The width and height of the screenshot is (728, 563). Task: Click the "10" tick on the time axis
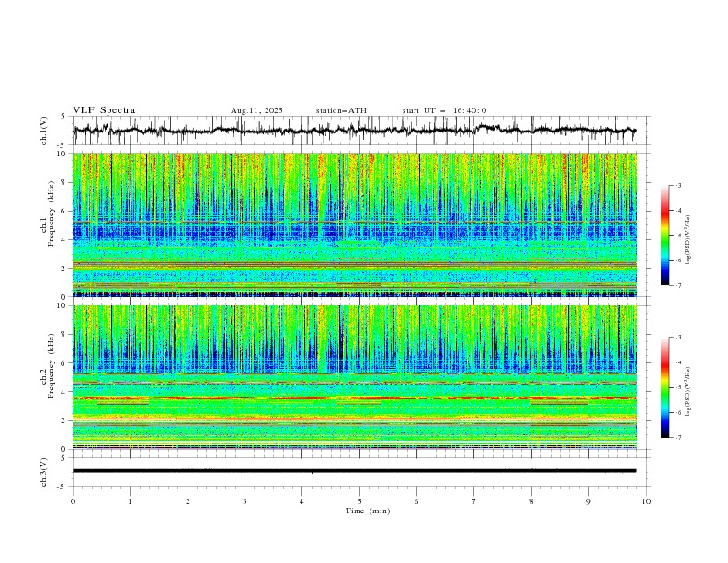click(646, 501)
